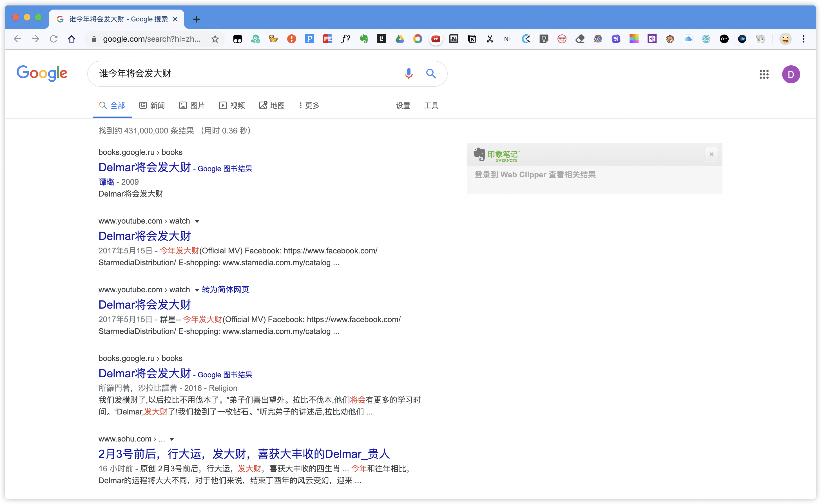
Task: Expand dropdown arrow after first youtube.com › watch
Action: coord(197,221)
